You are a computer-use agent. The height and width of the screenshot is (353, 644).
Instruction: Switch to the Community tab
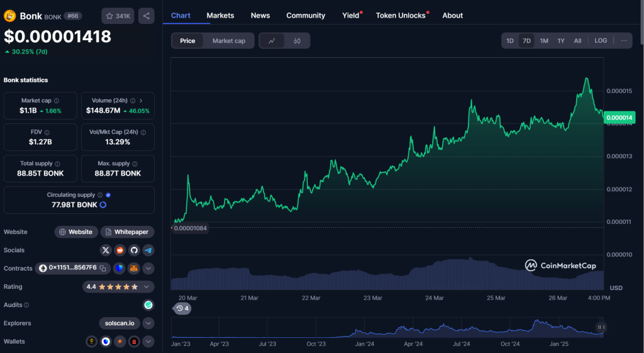point(306,16)
